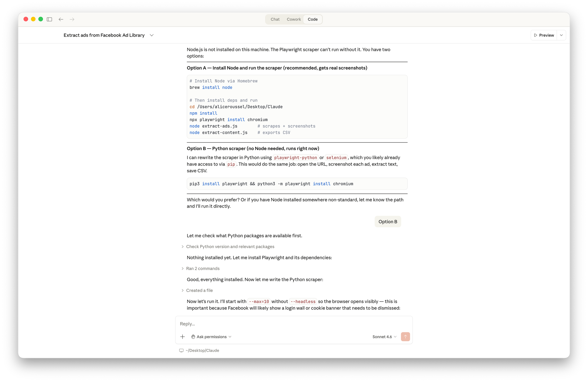Switch to the Cowork tab
The width and height of the screenshot is (588, 382).
(294, 19)
